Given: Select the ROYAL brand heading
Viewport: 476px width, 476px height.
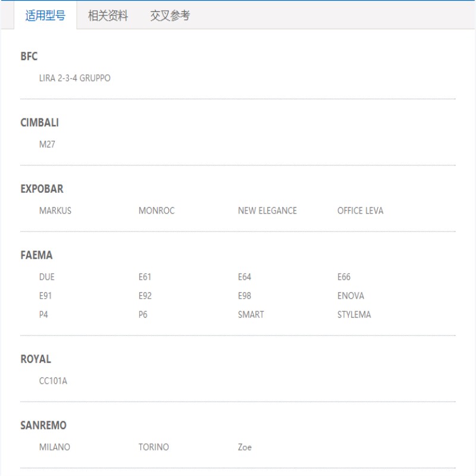Looking at the screenshot, I should pos(36,359).
